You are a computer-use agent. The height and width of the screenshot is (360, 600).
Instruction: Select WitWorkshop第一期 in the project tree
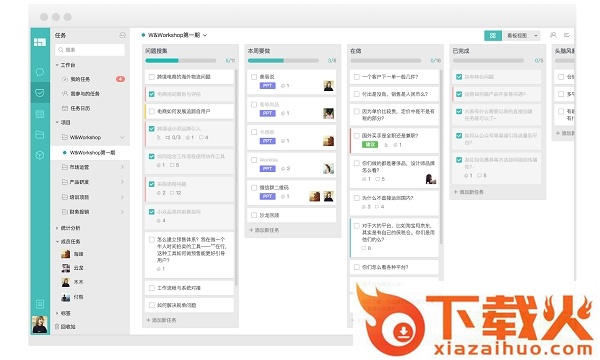pyautogui.click(x=90, y=152)
